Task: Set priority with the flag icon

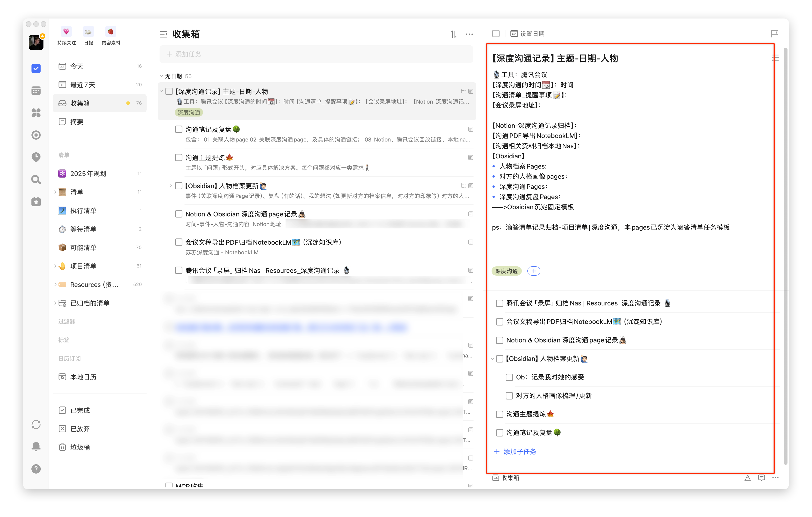Action: 774,33
